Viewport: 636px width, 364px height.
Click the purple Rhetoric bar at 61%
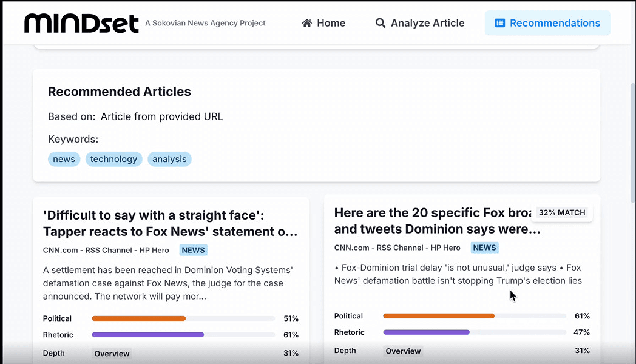tap(147, 335)
